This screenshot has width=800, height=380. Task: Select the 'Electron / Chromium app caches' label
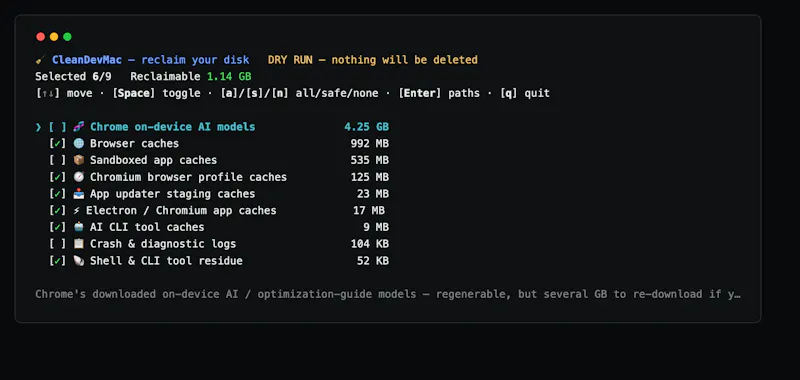pyautogui.click(x=181, y=211)
